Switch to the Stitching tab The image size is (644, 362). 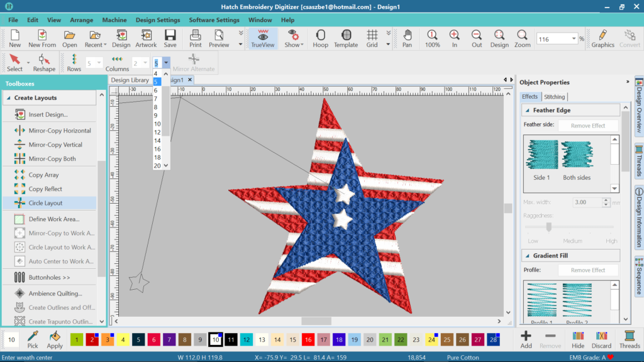pos(554,97)
